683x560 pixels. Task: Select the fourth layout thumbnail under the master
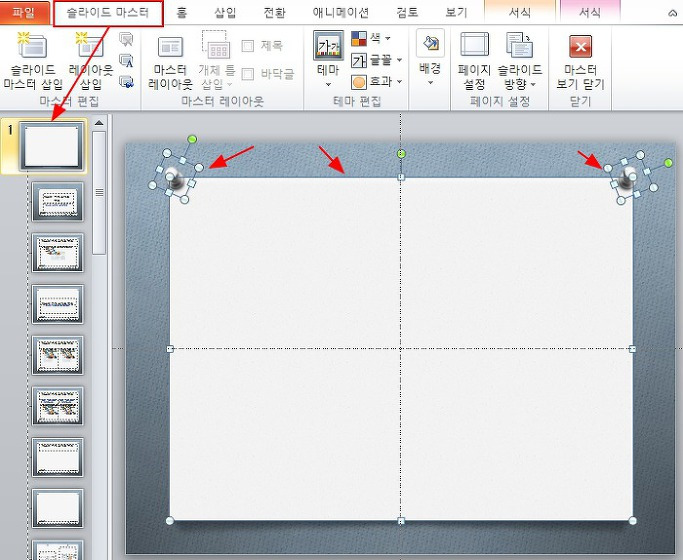click(x=57, y=355)
